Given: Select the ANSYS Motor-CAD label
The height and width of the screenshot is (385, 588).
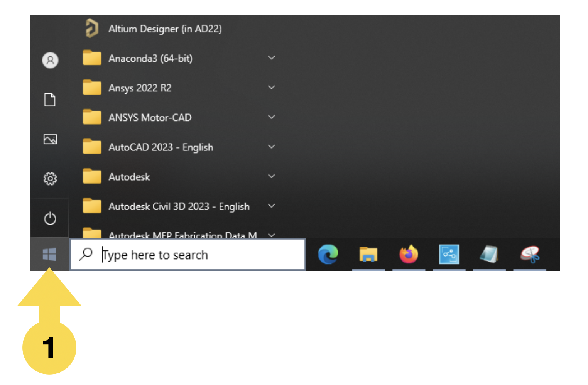Looking at the screenshot, I should tap(150, 117).
